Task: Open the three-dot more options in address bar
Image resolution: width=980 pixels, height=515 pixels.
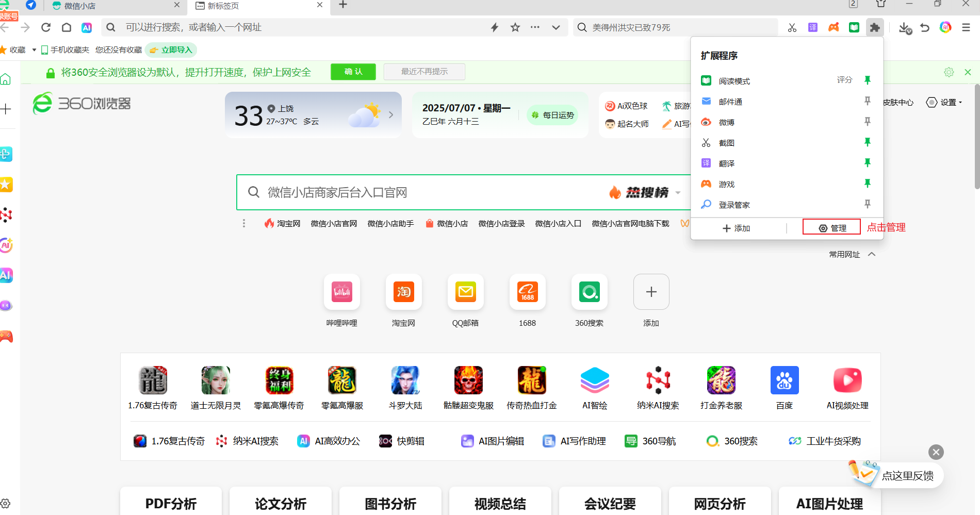Action: [x=535, y=27]
